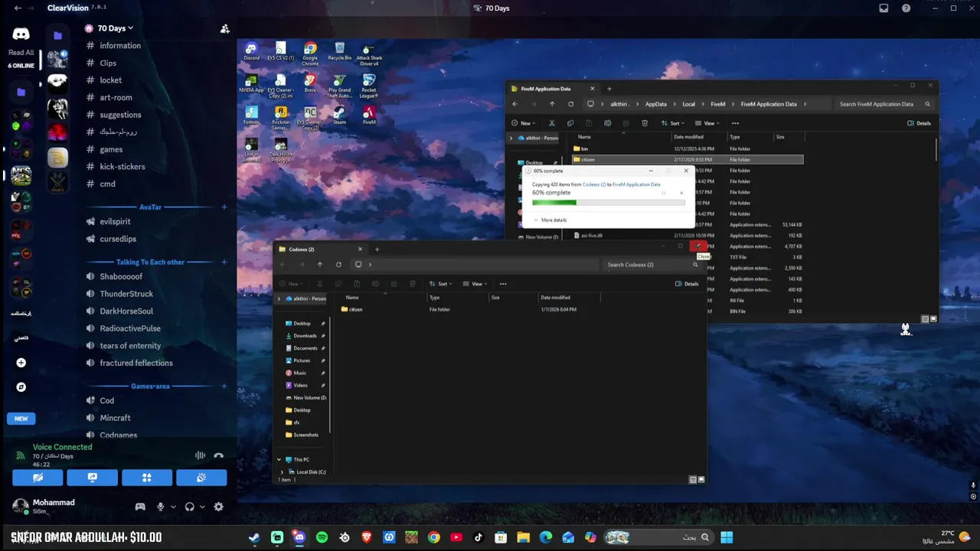The height and width of the screenshot is (551, 980).
Task: Open Discord user settings gear
Action: [x=218, y=507]
